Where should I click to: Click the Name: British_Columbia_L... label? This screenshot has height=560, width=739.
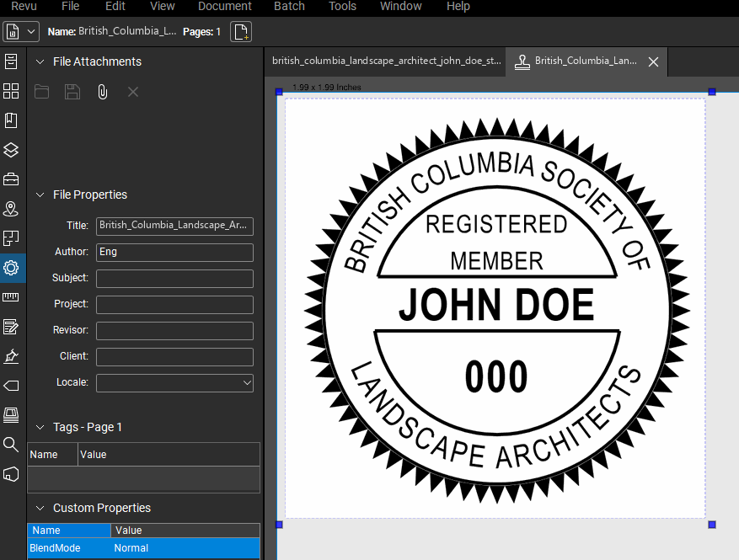112,31
